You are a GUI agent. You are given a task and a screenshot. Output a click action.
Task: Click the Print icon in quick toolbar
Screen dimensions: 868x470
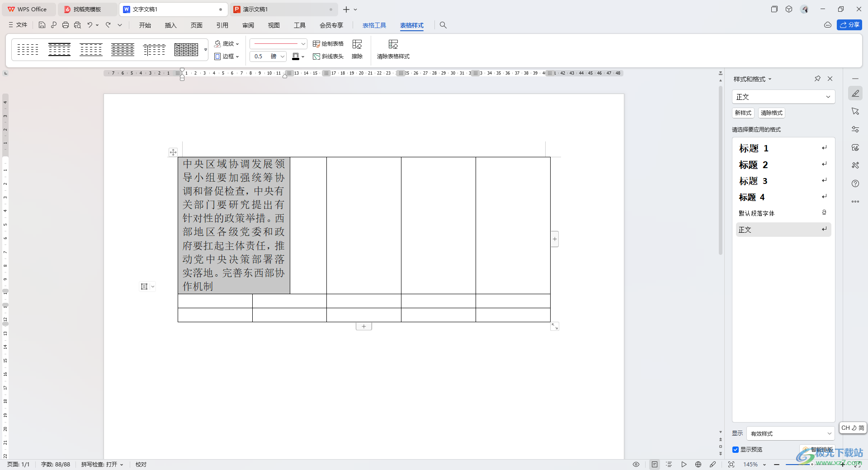click(x=66, y=25)
